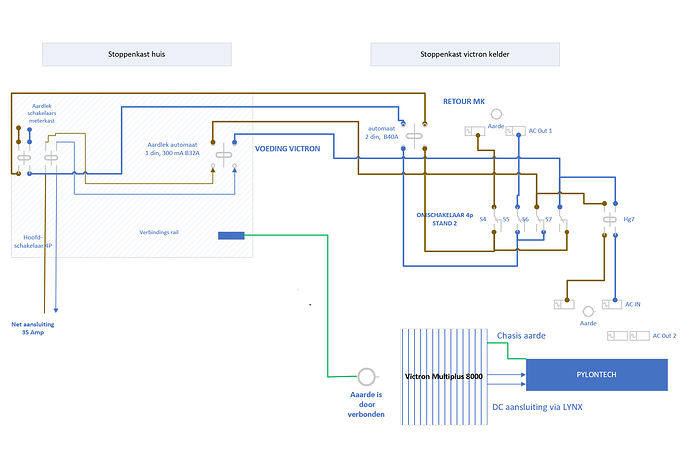
Task: Click the Aaarde is door verbonden text
Action: coord(366,404)
